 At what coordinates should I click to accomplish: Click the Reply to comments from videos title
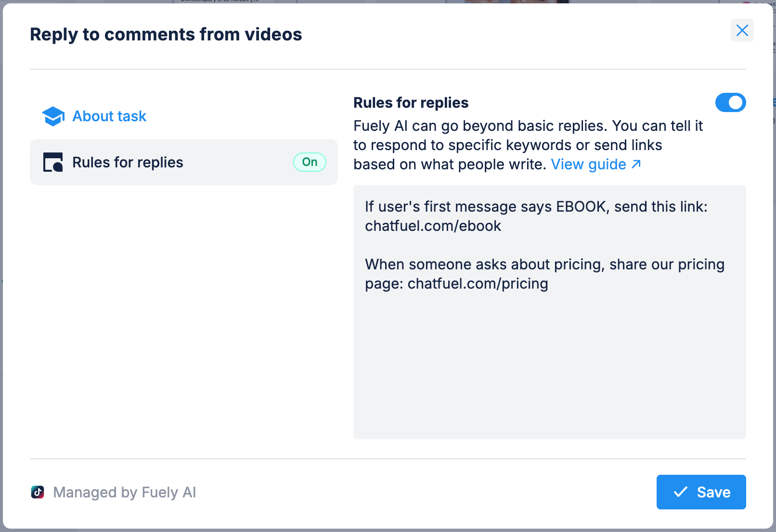click(x=166, y=35)
